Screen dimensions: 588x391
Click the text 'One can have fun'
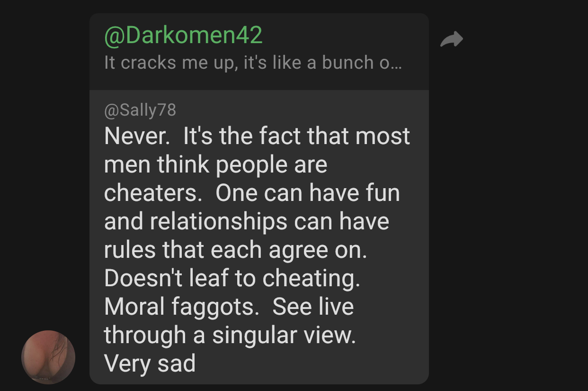[308, 193]
